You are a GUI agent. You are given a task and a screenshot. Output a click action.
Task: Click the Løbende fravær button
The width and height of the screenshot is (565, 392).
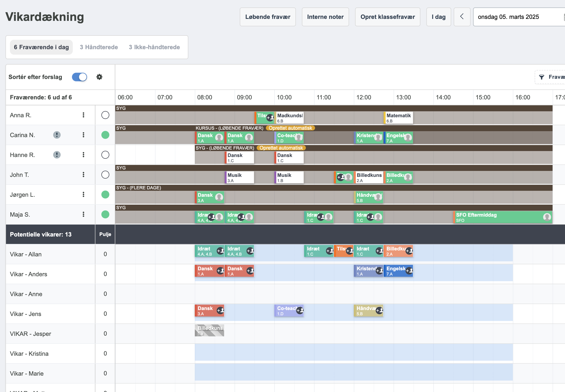pos(268,17)
